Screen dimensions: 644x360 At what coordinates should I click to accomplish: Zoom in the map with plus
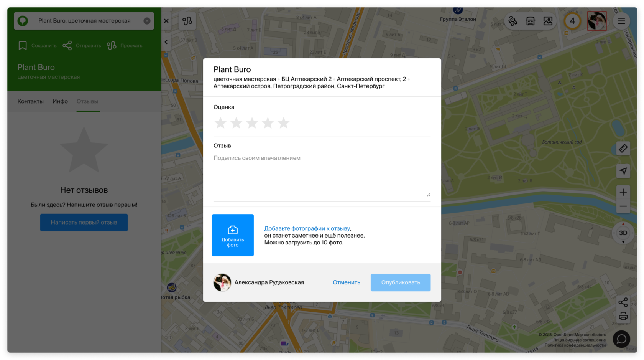tap(623, 192)
